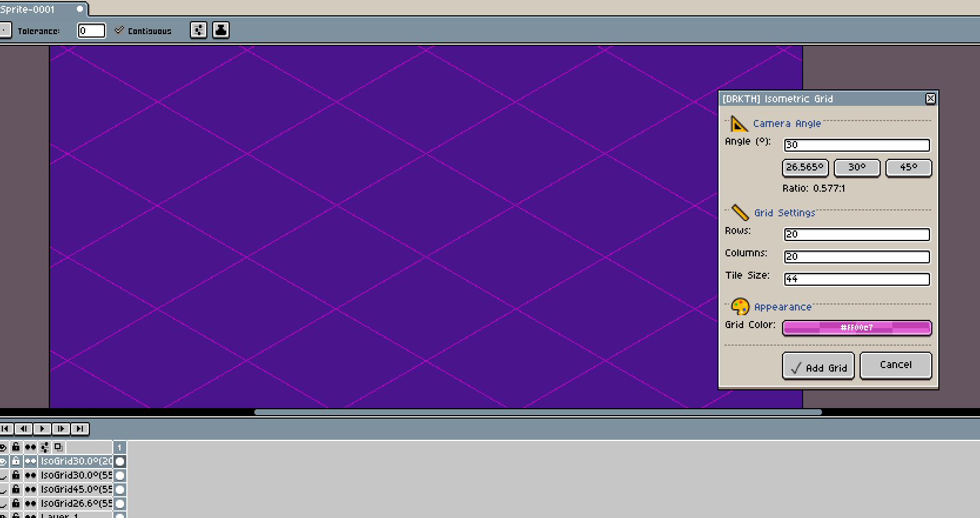The width and height of the screenshot is (980, 518).
Task: Select the IsoGrid45.0° layer name
Action: tap(76, 489)
